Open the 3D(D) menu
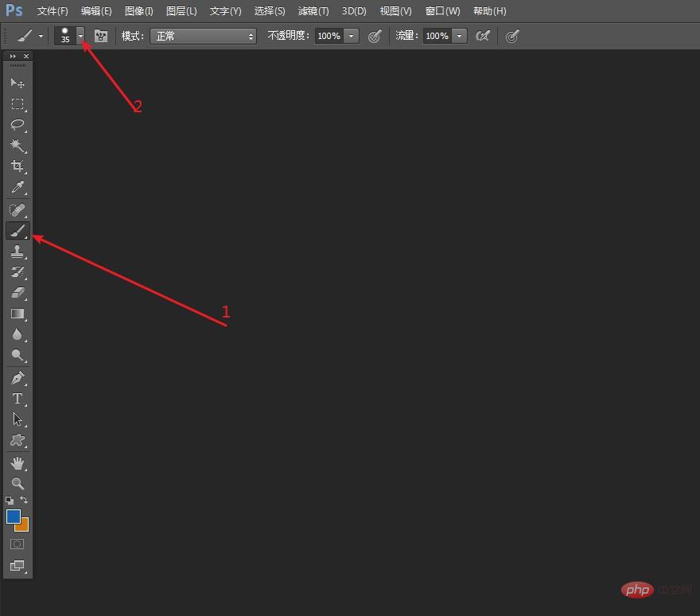 tap(354, 11)
